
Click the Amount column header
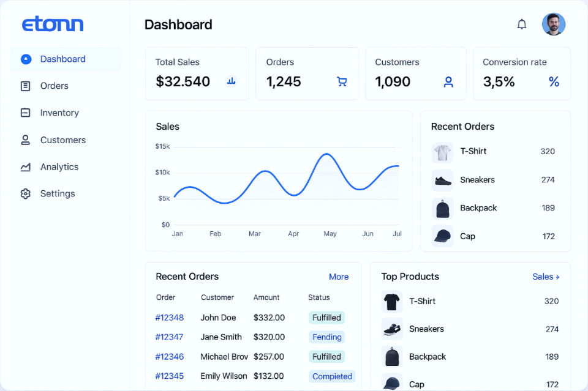[266, 297]
